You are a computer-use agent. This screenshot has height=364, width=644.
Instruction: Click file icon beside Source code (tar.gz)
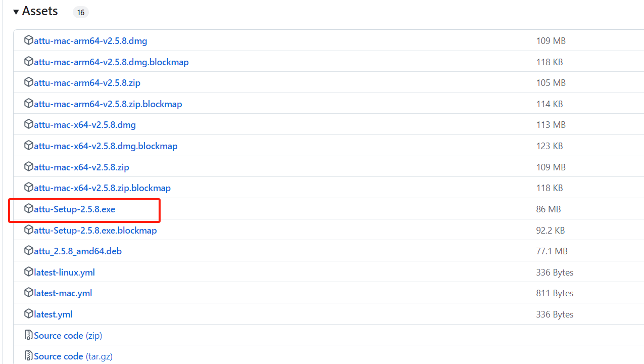pyautogui.click(x=29, y=356)
